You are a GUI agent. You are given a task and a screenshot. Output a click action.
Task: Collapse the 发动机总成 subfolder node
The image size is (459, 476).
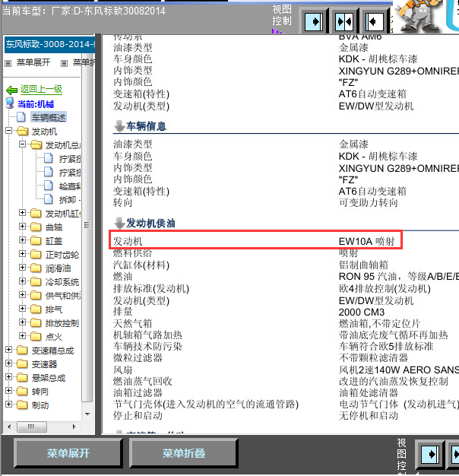(22, 144)
